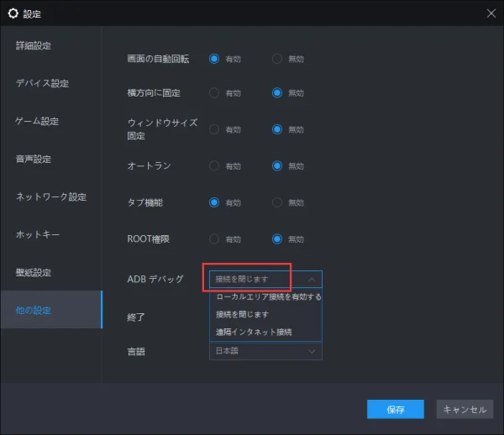504x435 pixels.
Task: Enable タブ機能 with 有効 radio
Action: [x=214, y=202]
